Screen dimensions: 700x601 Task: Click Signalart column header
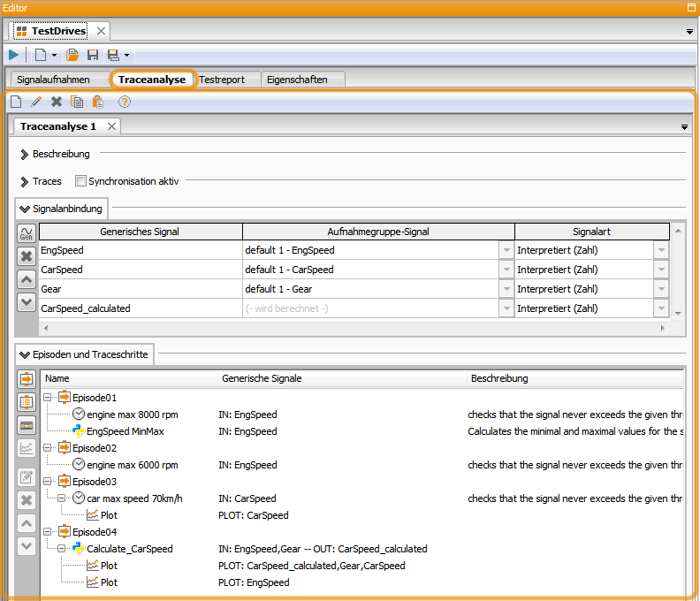(592, 232)
